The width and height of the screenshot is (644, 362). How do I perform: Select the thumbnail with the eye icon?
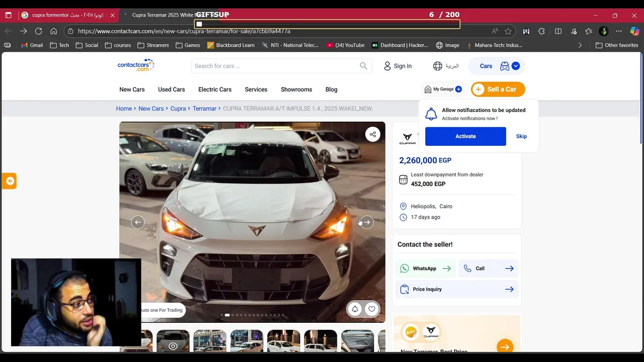[173, 341]
